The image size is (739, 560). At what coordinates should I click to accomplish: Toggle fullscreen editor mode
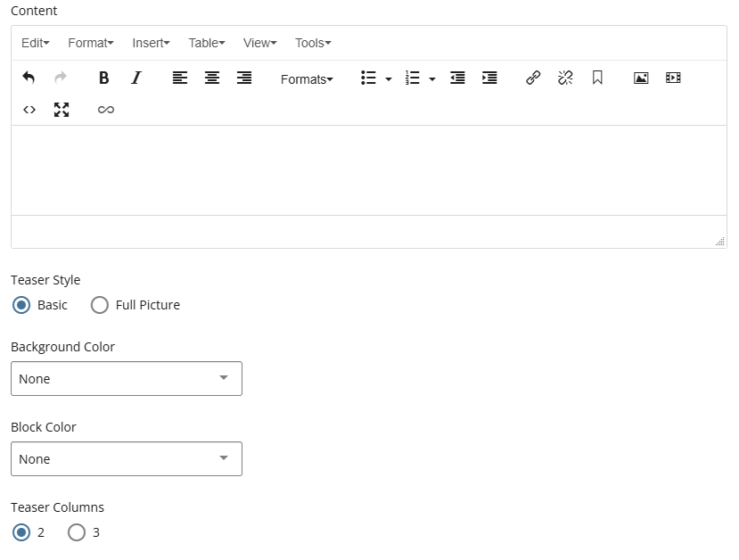click(x=62, y=110)
